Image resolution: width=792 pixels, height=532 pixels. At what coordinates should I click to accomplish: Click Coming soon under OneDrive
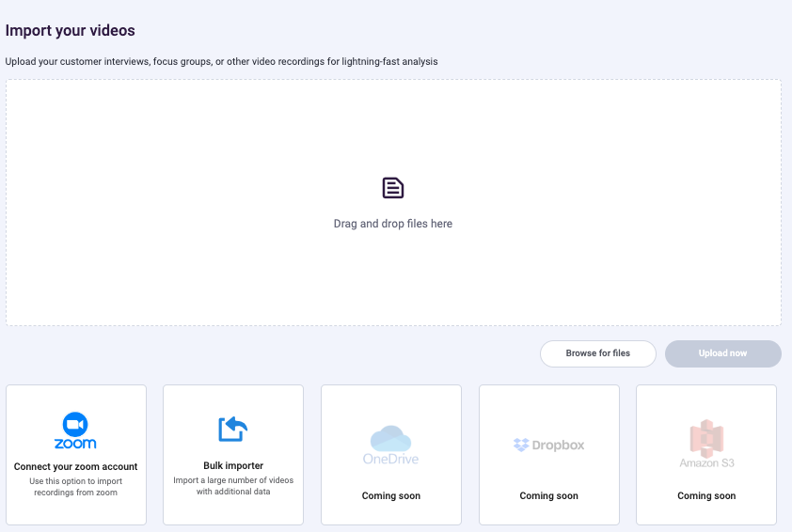[x=391, y=495]
